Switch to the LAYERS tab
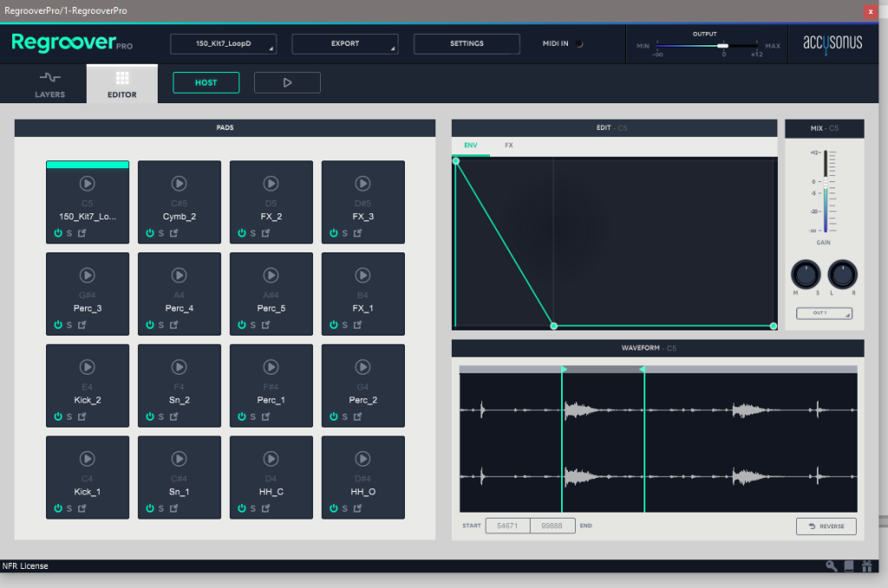This screenshot has width=888, height=588. coord(49,84)
